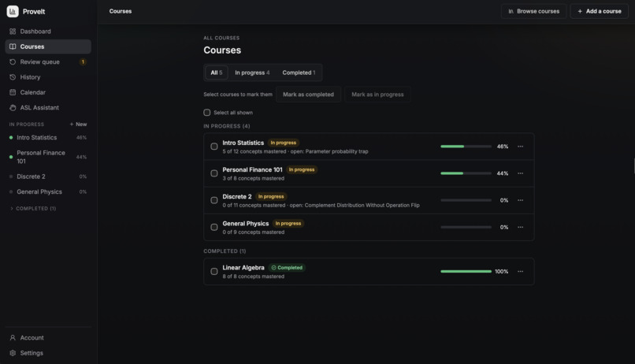Click the green dot beside Personal Finance 101
This screenshot has height=364, width=635.
coord(11,157)
